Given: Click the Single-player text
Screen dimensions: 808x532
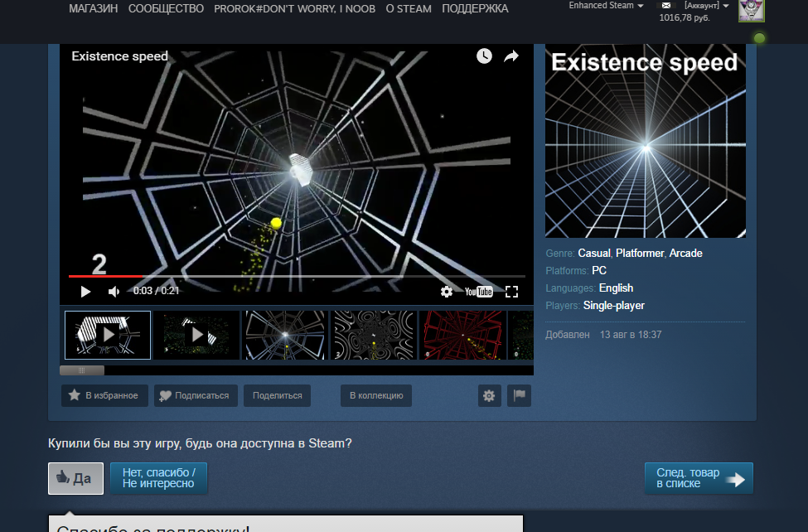Looking at the screenshot, I should (x=614, y=306).
